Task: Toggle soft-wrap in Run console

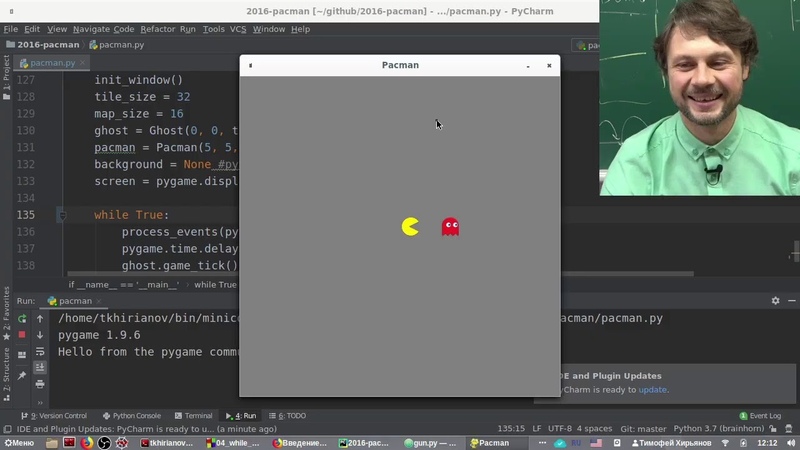Action: pos(40,352)
